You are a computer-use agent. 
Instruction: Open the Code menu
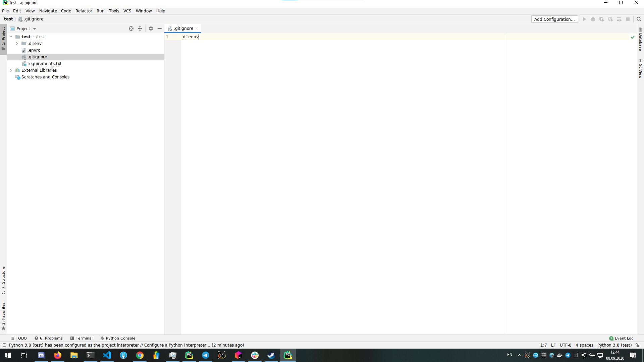click(66, 11)
